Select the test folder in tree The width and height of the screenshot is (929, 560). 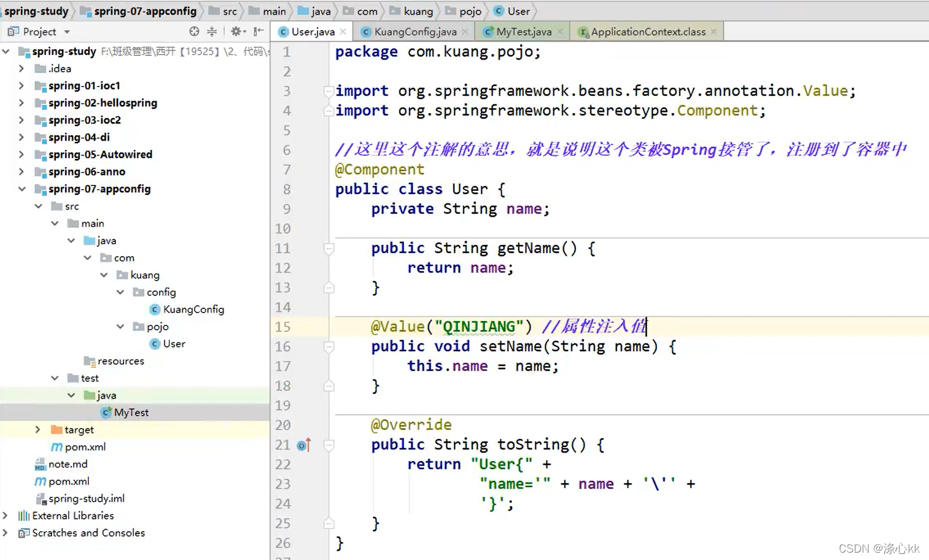tap(83, 378)
